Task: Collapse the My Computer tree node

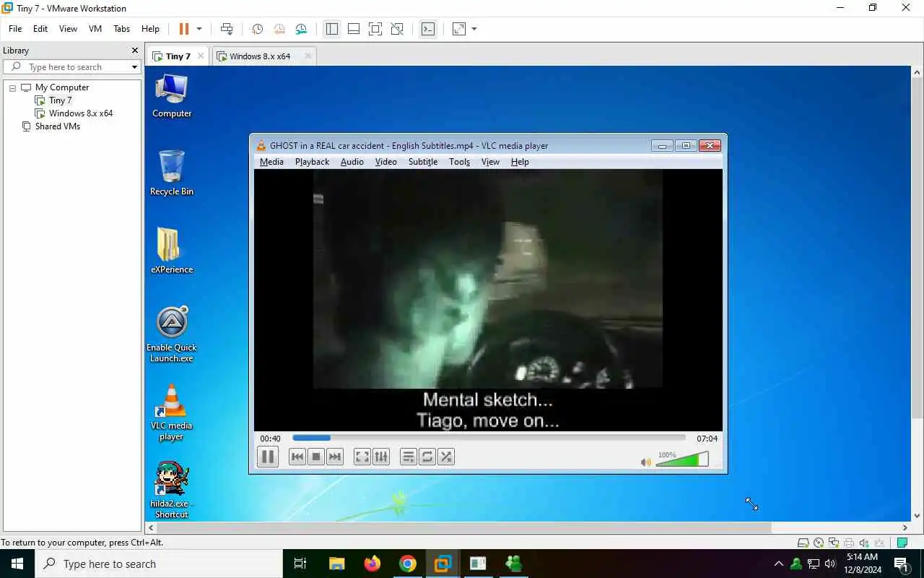Action: click(12, 87)
